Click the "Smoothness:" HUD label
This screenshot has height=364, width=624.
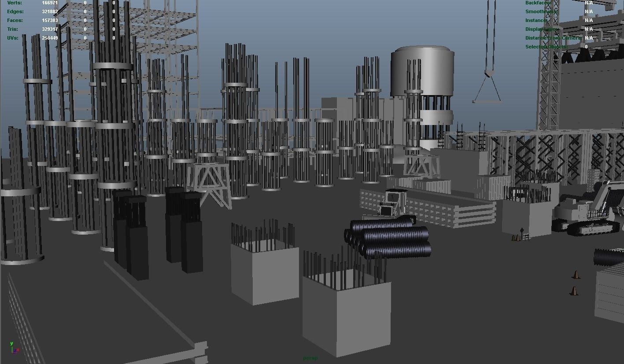(541, 11)
